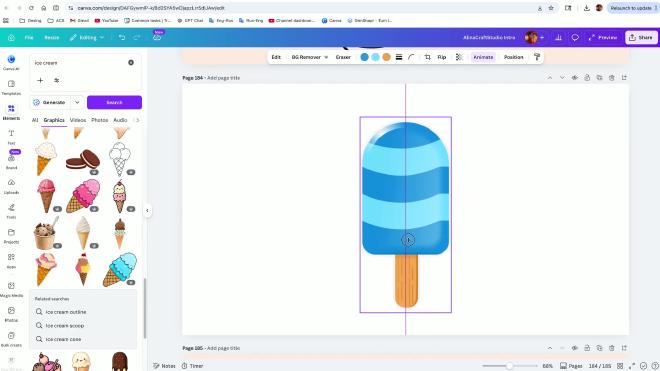The image size is (660, 371).
Task: Delete page 104 with the trash icon
Action: [x=612, y=77]
